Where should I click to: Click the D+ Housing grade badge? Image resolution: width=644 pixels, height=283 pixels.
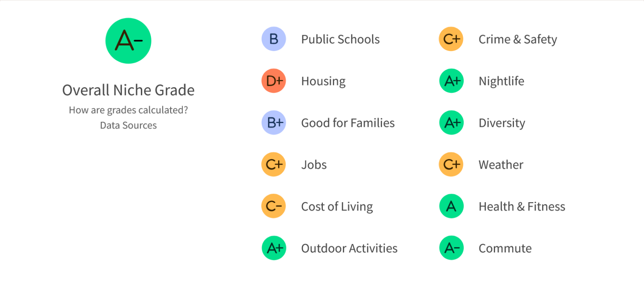[x=274, y=81]
